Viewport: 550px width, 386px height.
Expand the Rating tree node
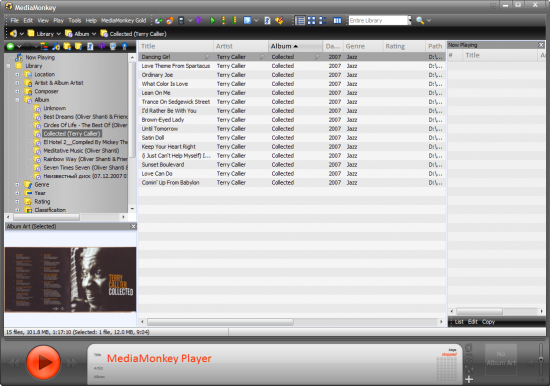17,201
